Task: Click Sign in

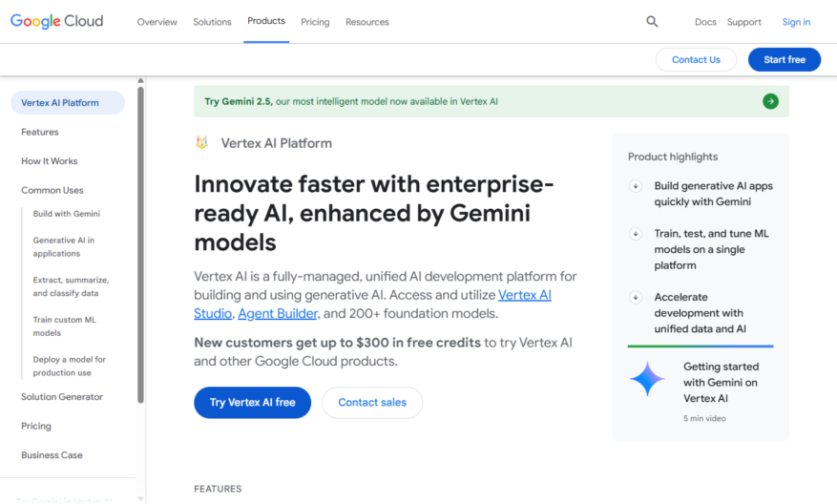Action: click(x=796, y=22)
